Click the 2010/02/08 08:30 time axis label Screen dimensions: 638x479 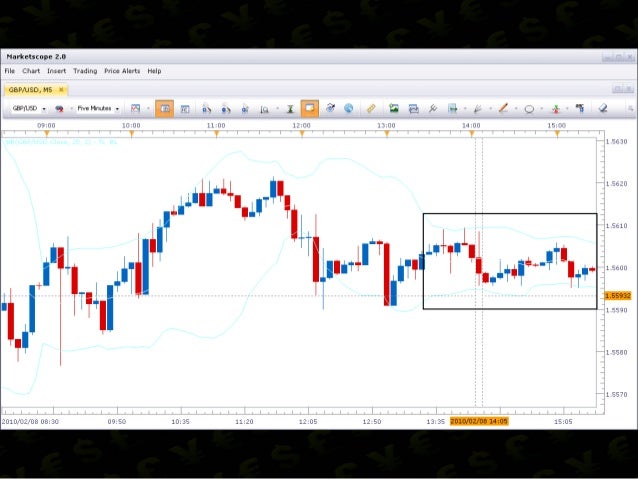click(x=30, y=422)
